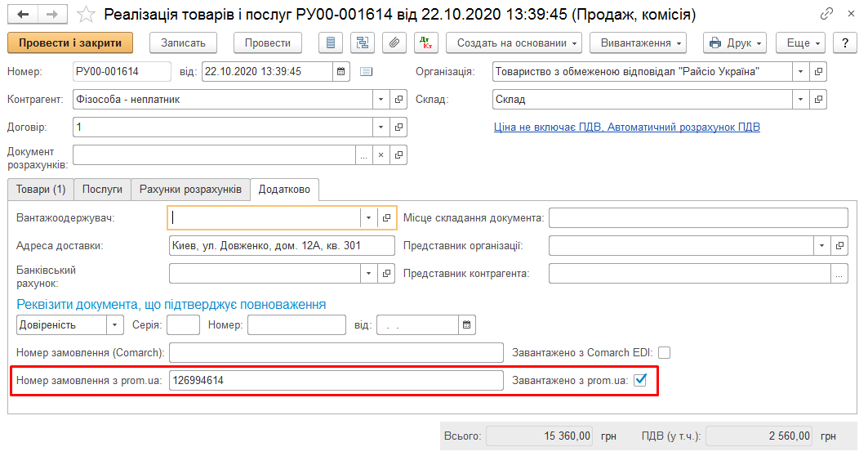Open the help question mark button
The image size is (868, 456).
click(x=844, y=43)
